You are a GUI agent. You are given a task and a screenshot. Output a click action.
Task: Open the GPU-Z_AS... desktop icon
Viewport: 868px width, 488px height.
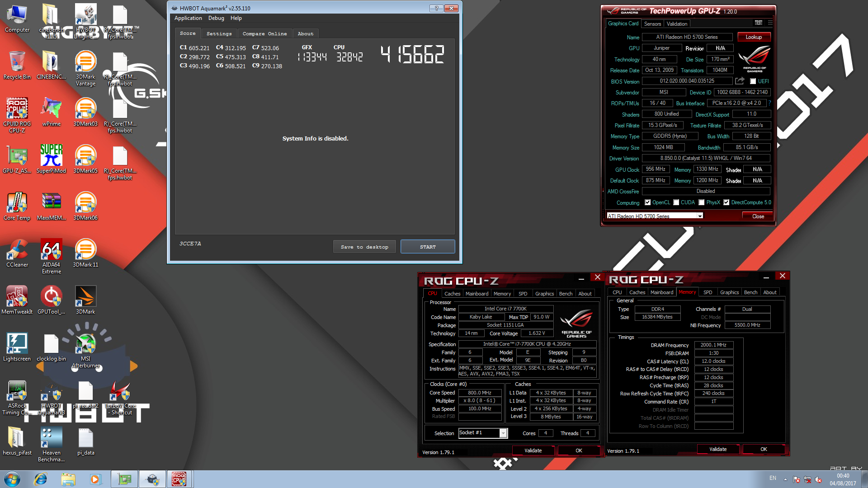coord(17,159)
